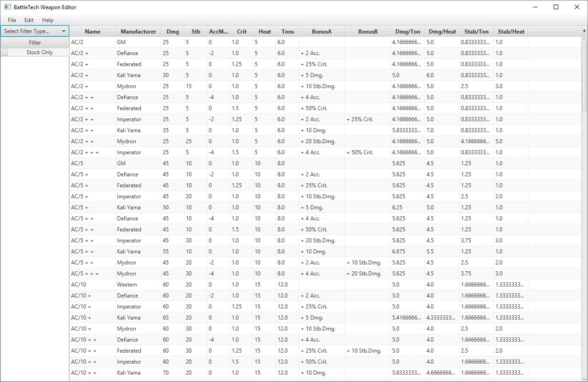This screenshot has height=382, width=588.
Task: Sort the list by Dmg/Ton column
Action: click(407, 31)
